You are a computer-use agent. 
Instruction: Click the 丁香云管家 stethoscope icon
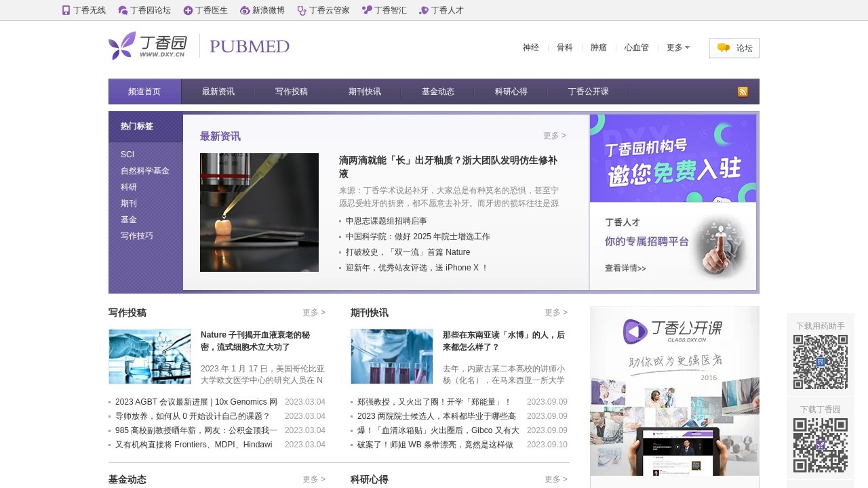coord(302,10)
